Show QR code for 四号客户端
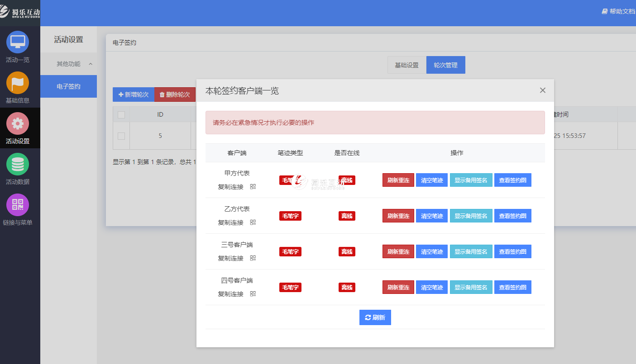The image size is (636, 364). (x=253, y=294)
